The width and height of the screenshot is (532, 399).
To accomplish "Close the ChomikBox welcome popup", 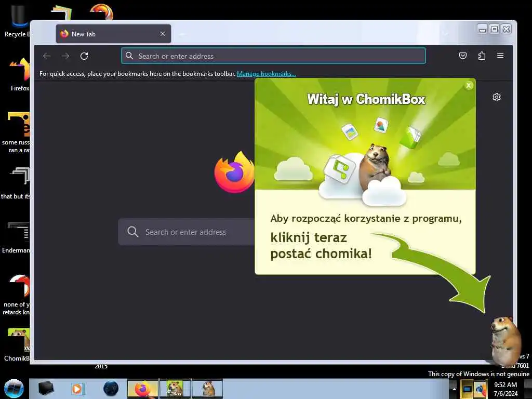I will 469,86.
